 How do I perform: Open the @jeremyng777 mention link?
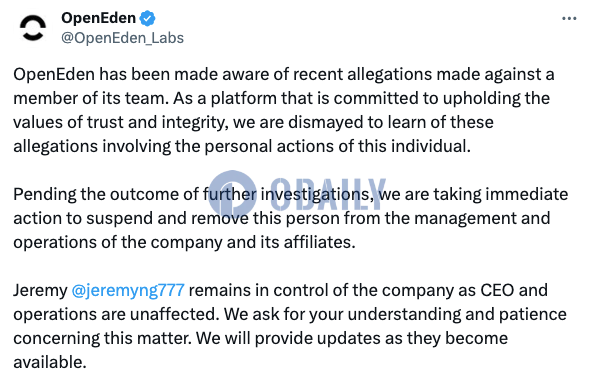pyautogui.click(x=128, y=291)
